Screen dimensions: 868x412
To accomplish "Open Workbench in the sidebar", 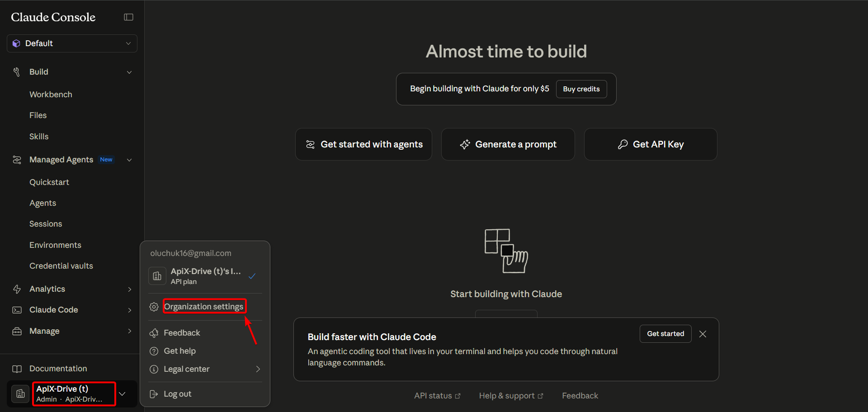I will pyautogui.click(x=51, y=95).
